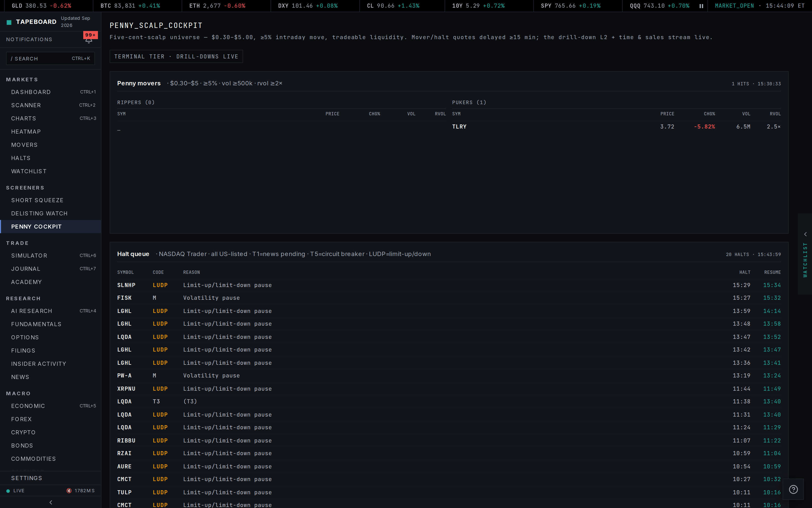This screenshot has width=812, height=508.
Task: Select the Penny Cockpit screener
Action: (x=51, y=227)
